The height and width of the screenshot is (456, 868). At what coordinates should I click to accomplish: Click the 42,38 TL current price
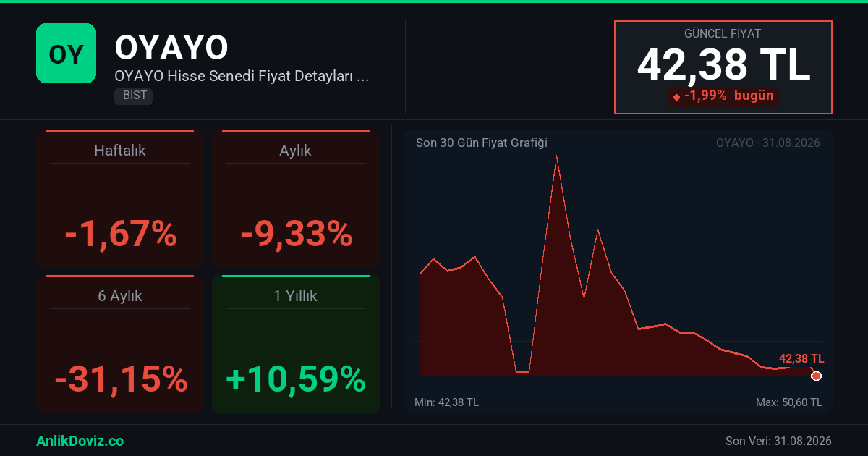(723, 64)
